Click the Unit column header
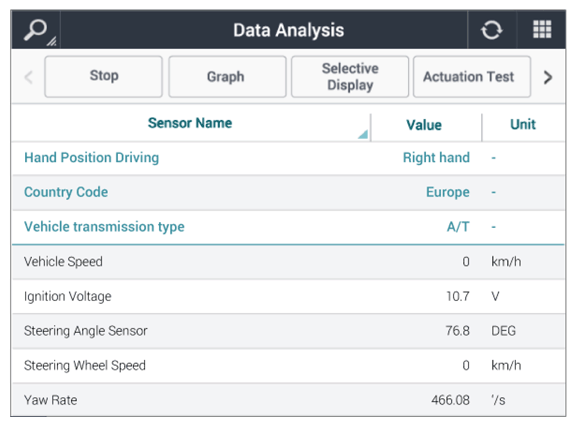The image size is (576, 426). pos(523,124)
